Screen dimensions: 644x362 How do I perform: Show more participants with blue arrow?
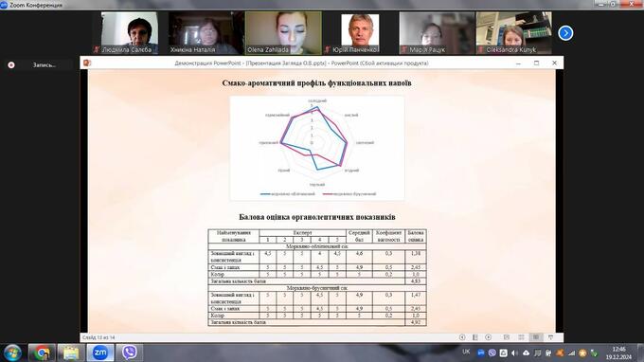[565, 33]
